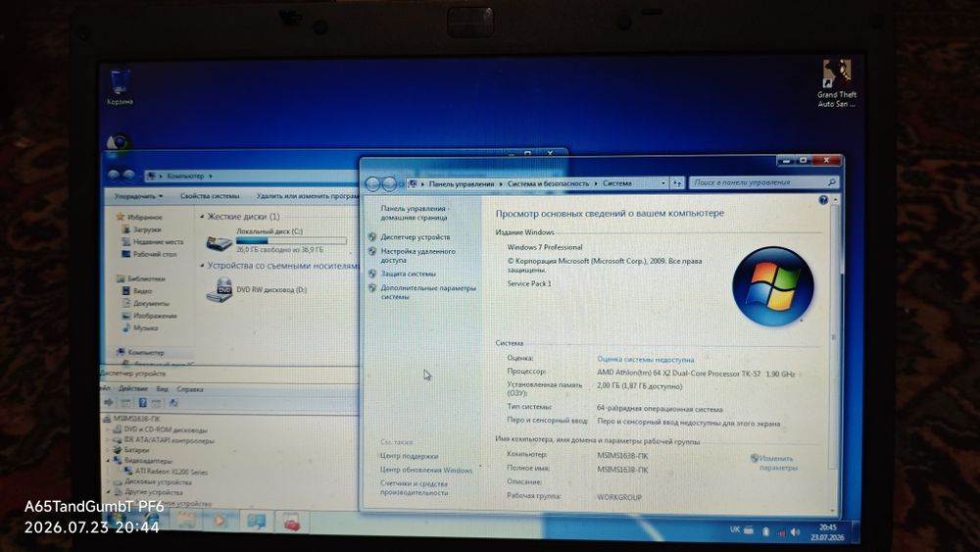This screenshot has height=552, width=980.
Task: Expand Дисковые устройства node
Action: [108, 482]
